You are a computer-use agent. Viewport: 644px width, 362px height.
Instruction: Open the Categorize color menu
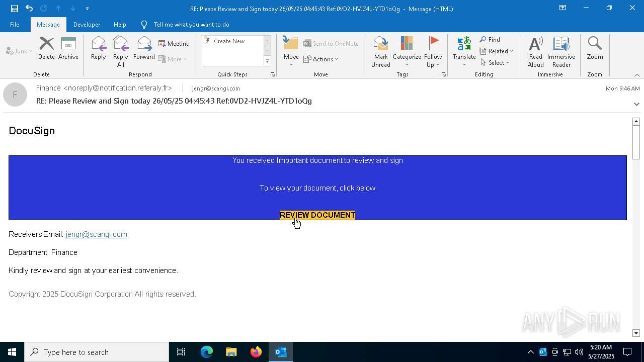pos(407,52)
